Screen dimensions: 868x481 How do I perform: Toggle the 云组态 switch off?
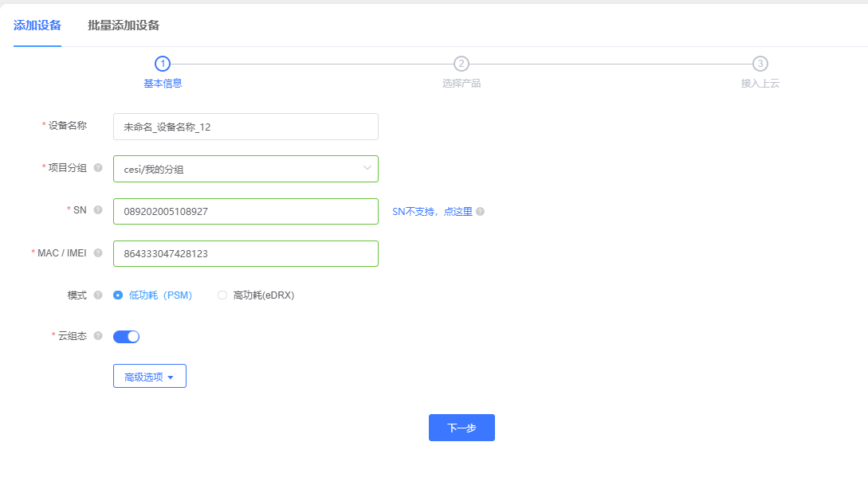126,336
